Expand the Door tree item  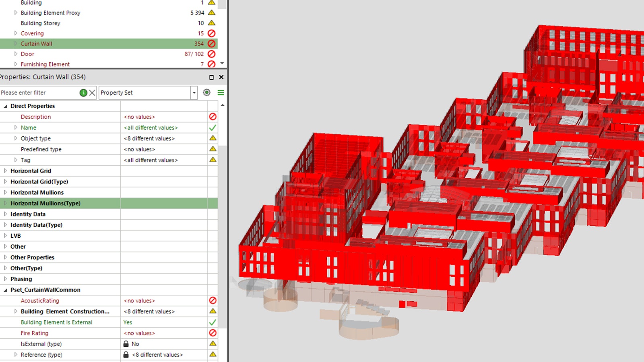(x=16, y=54)
